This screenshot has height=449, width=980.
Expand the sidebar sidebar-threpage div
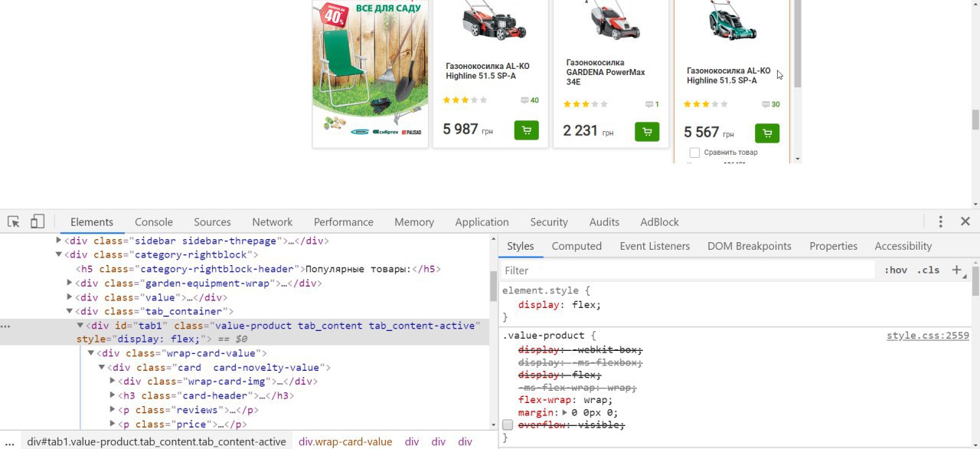[x=59, y=241]
